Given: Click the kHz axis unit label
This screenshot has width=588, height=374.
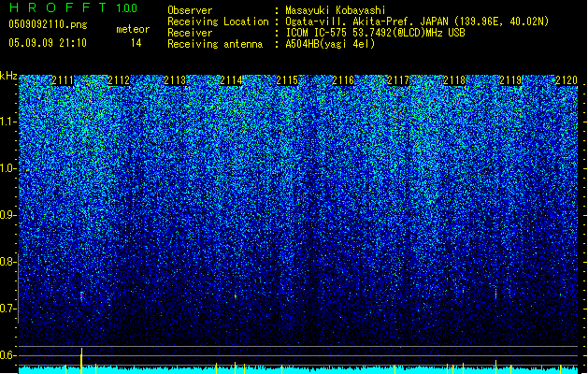Looking at the screenshot, I should (x=8, y=76).
